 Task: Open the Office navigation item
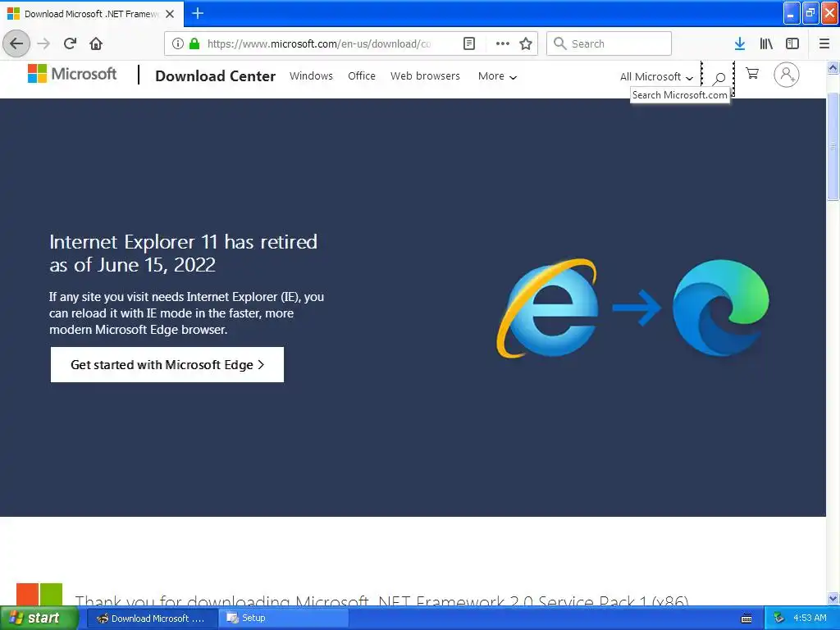(362, 76)
